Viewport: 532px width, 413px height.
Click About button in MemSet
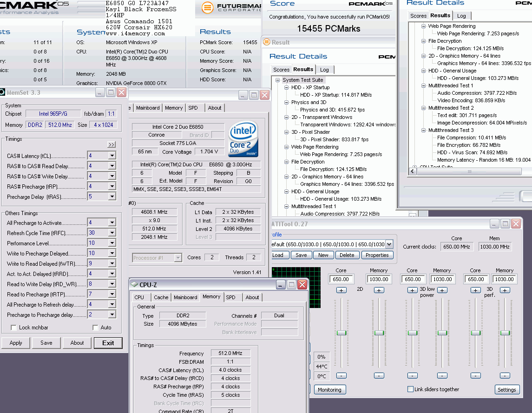click(x=77, y=343)
